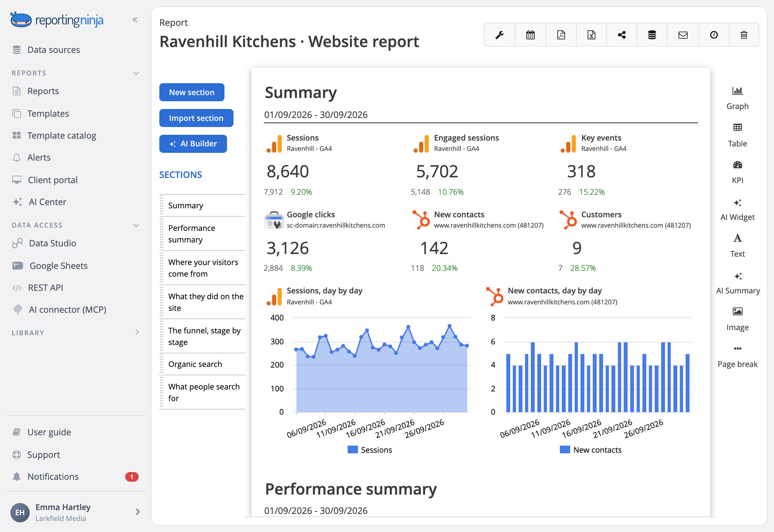Send report by email envelope icon
Screen dimensions: 774x532
(x=683, y=35)
